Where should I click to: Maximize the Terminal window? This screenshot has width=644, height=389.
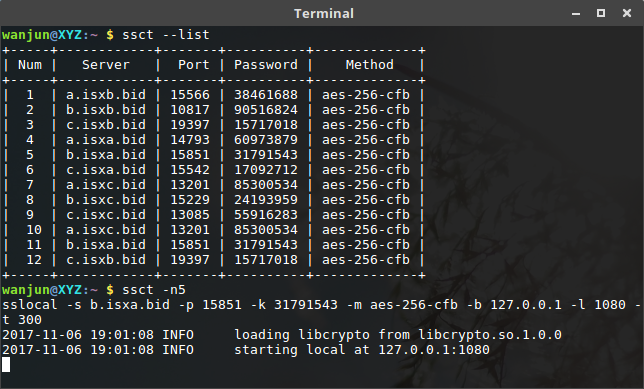coord(601,14)
